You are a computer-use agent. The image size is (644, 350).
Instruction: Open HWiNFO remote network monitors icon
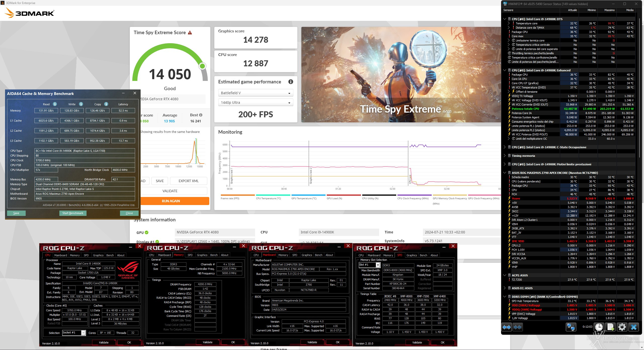click(571, 327)
